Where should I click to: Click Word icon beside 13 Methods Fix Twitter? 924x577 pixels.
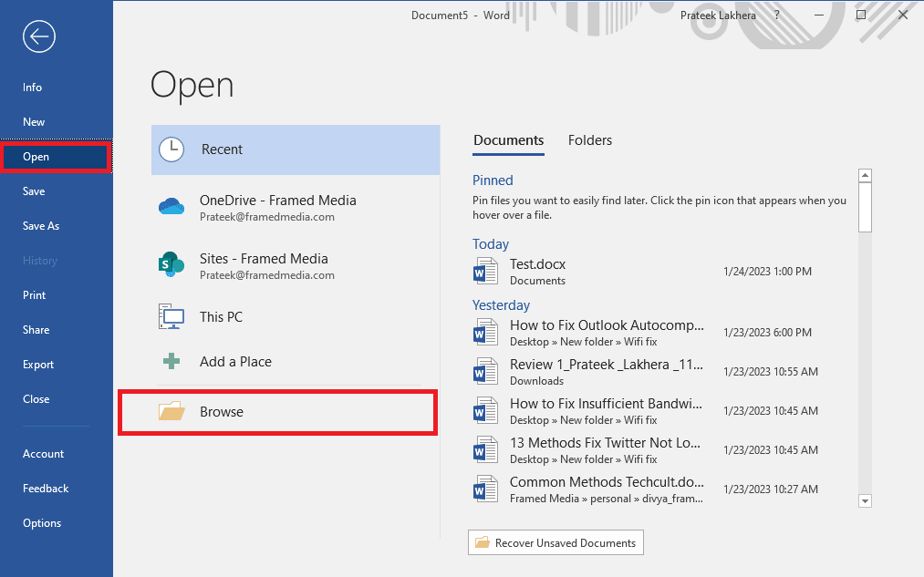click(485, 449)
